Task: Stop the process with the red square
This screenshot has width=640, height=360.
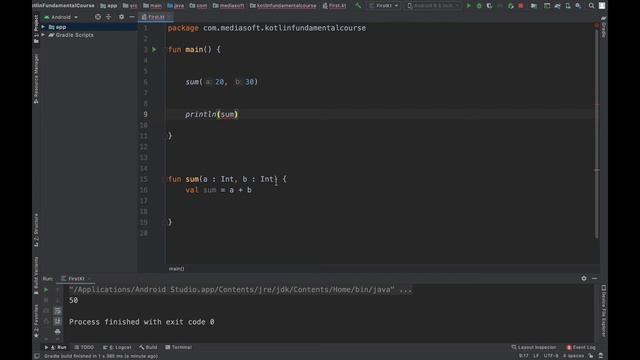Action: [521, 6]
